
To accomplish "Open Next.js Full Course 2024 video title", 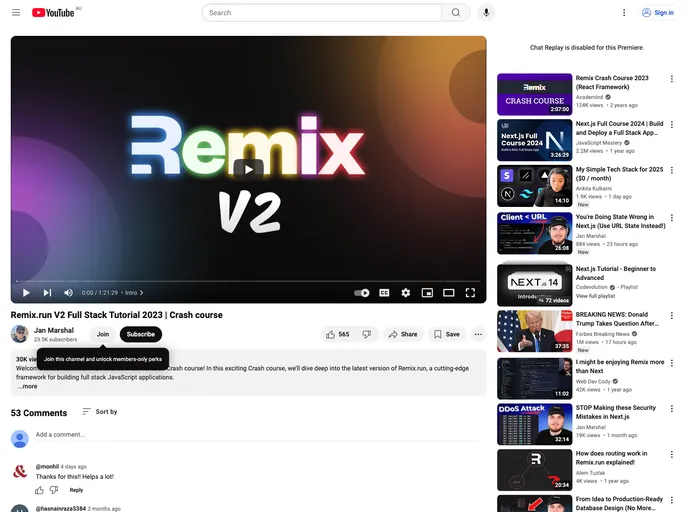I will tap(619, 128).
